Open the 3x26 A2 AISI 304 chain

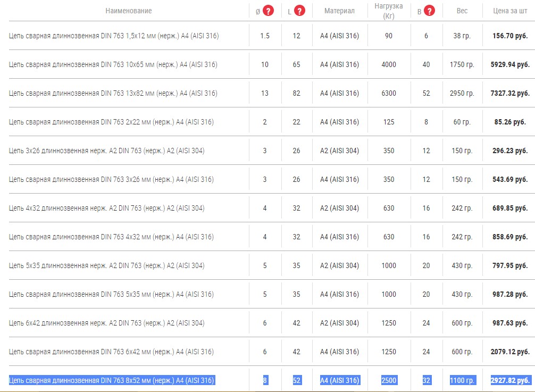106,151
